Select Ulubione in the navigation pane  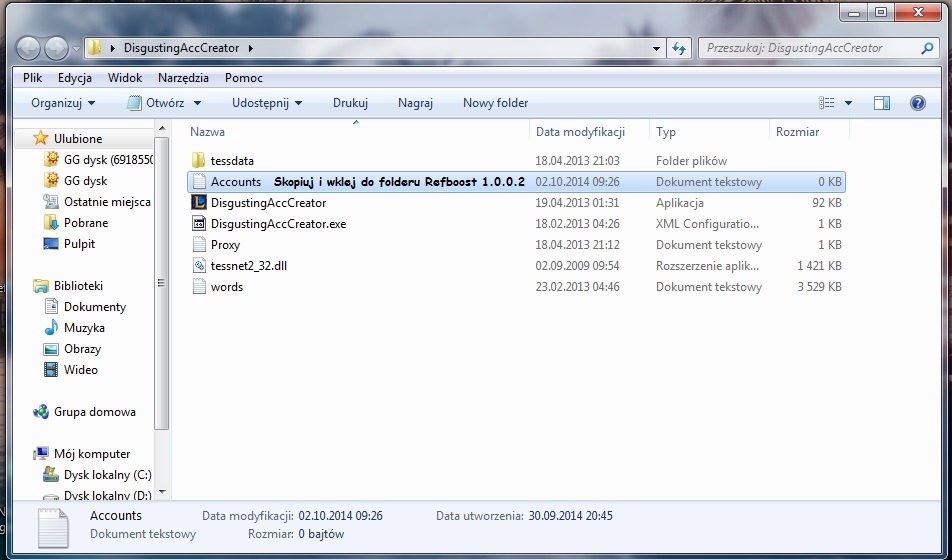tap(78, 138)
